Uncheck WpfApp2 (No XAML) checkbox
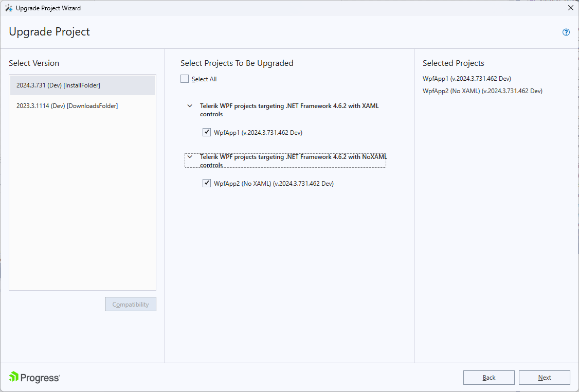This screenshot has width=579, height=392. point(206,183)
